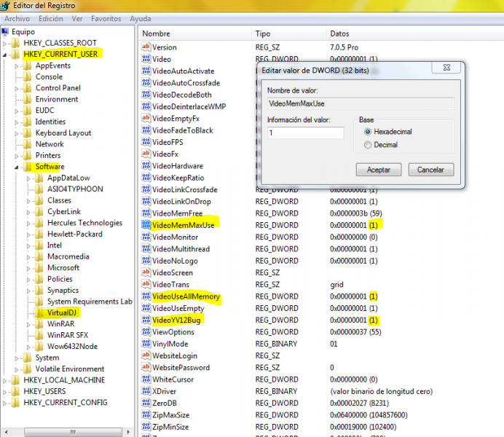Collapse the HKEY_CURRENT_USER tree node
The height and width of the screenshot is (437, 504).
click(4, 55)
